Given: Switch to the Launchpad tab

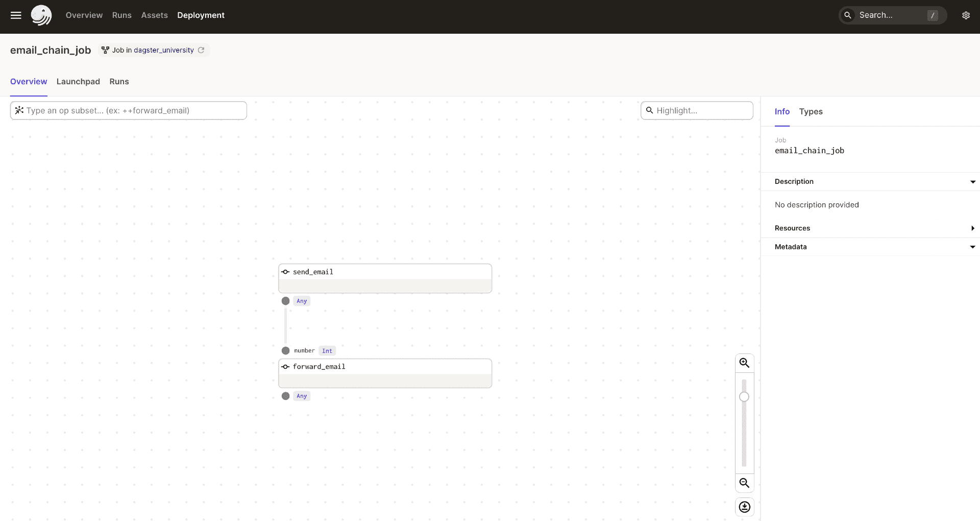Looking at the screenshot, I should [x=78, y=82].
